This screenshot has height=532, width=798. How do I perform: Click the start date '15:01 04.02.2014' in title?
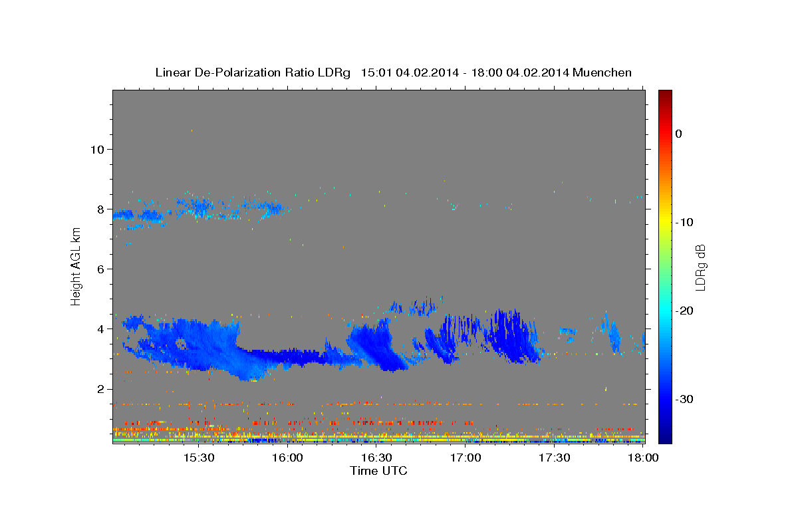click(410, 72)
